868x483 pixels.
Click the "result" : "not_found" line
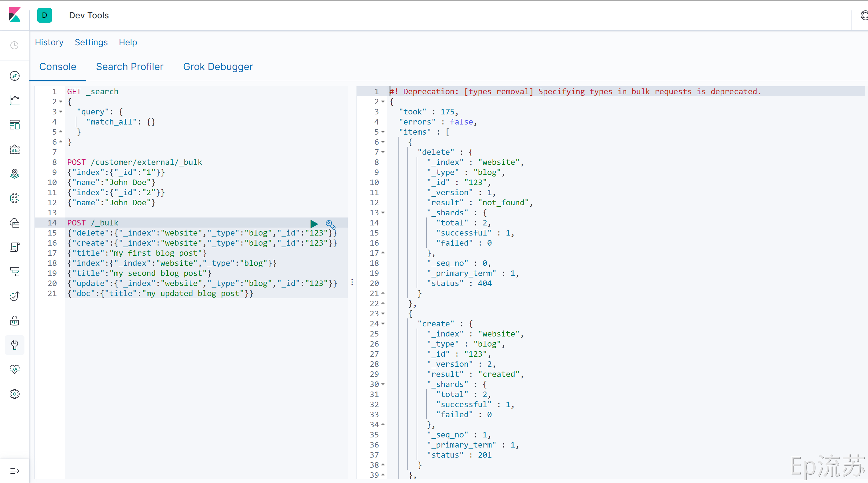[480, 202]
